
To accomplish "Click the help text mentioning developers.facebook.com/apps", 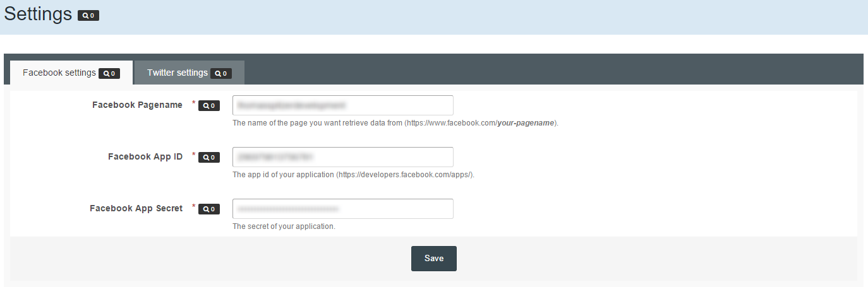I will pos(353,175).
